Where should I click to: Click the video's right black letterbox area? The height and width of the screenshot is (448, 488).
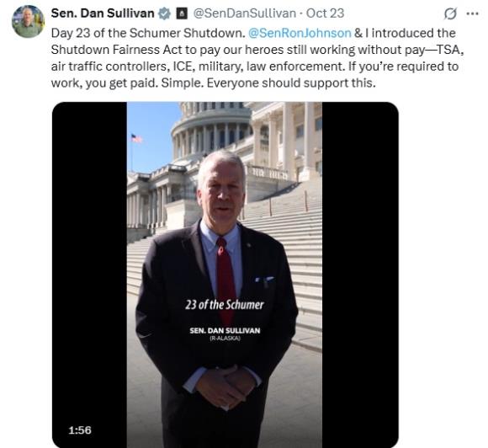point(360,275)
